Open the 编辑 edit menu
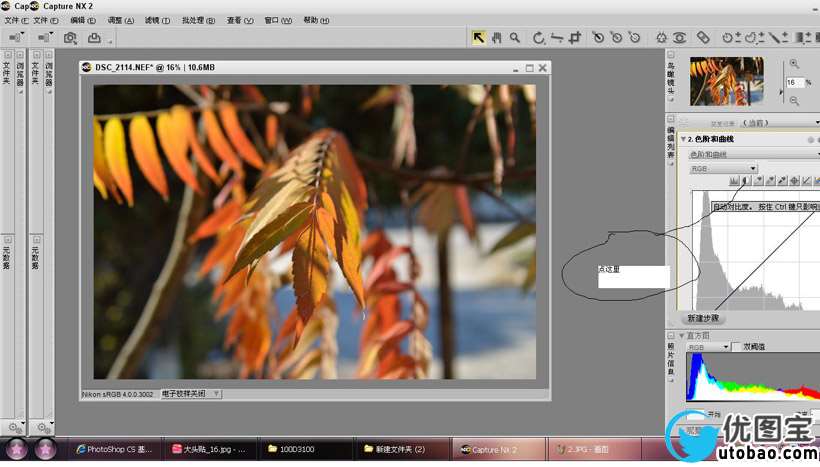Viewport: 820px width, 467px height. pos(83,20)
